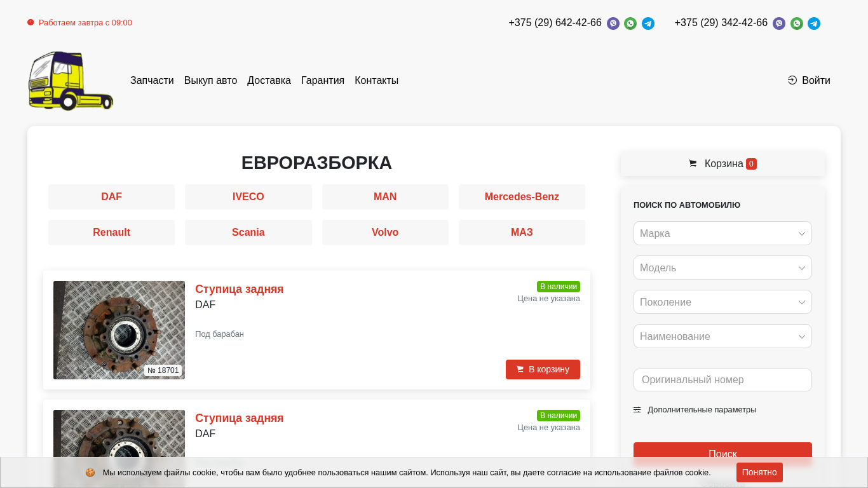Open the Доставка menu item
Screen dimensions: 868x488
pos(269,80)
